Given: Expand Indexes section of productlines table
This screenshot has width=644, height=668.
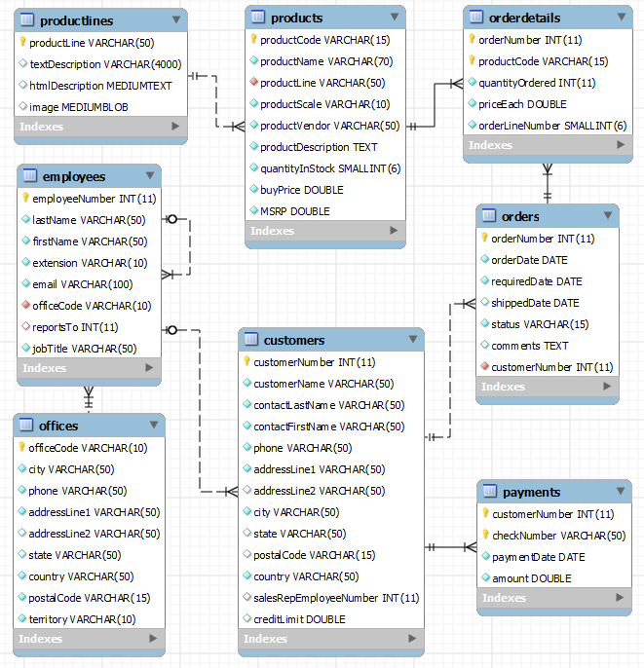Looking at the screenshot, I should point(175,127).
